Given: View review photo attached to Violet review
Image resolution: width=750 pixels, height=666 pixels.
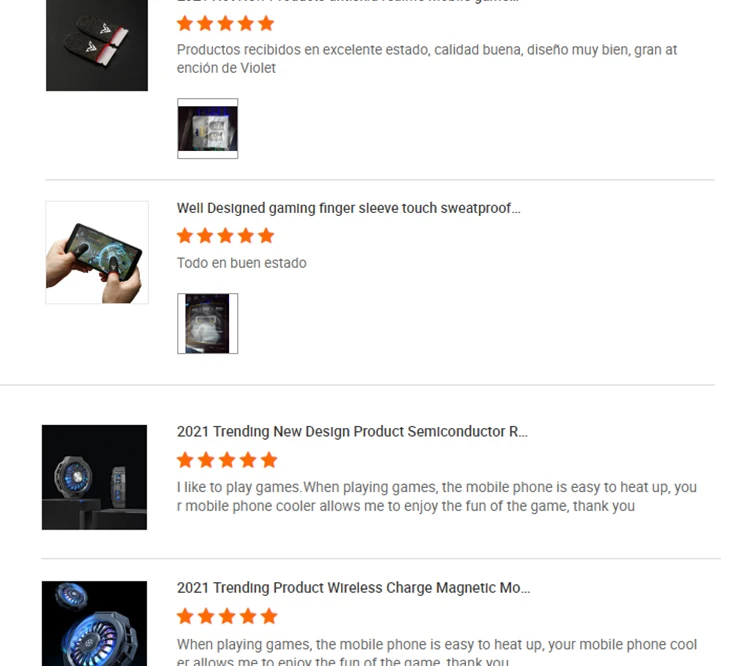Looking at the screenshot, I should pos(208,129).
